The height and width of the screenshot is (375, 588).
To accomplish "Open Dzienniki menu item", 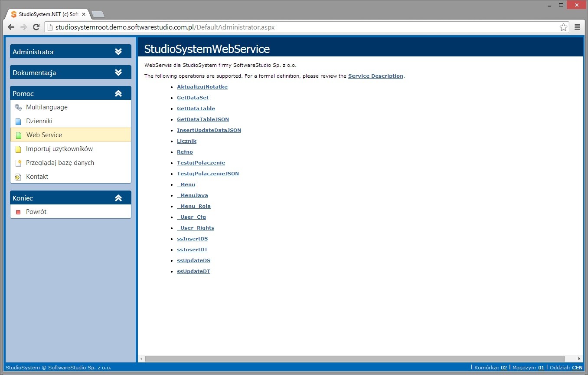I will tap(71, 121).
